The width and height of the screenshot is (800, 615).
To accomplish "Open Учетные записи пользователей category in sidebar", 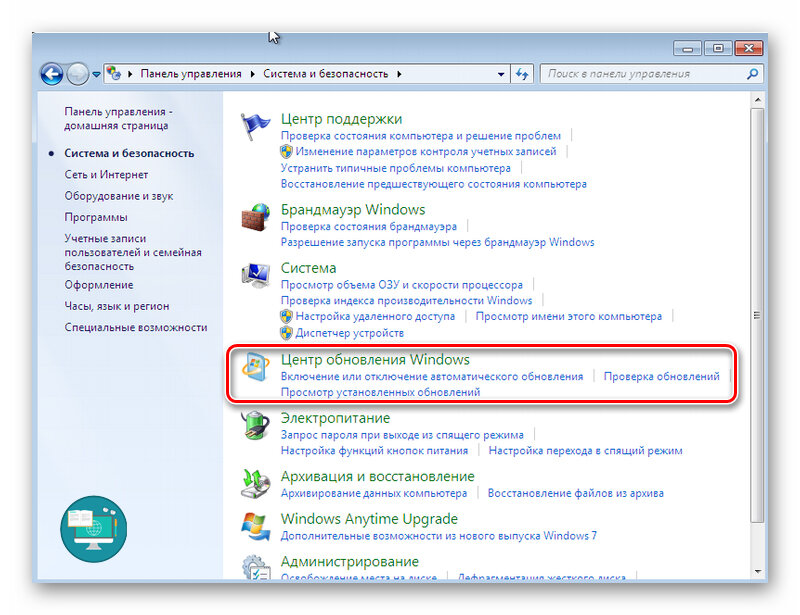I will click(133, 252).
